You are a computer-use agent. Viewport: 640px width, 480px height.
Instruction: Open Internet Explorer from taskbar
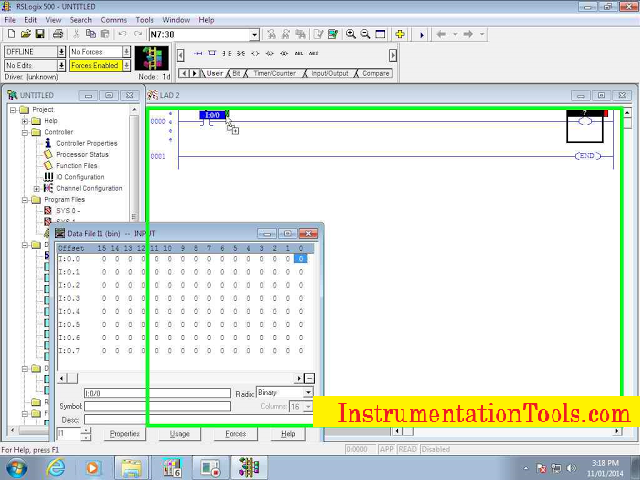(x=56, y=468)
